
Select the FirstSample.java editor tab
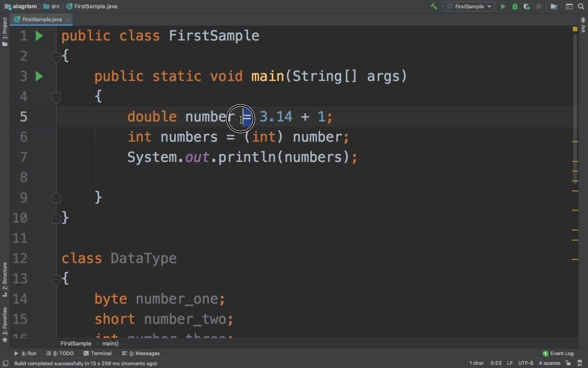(42, 19)
